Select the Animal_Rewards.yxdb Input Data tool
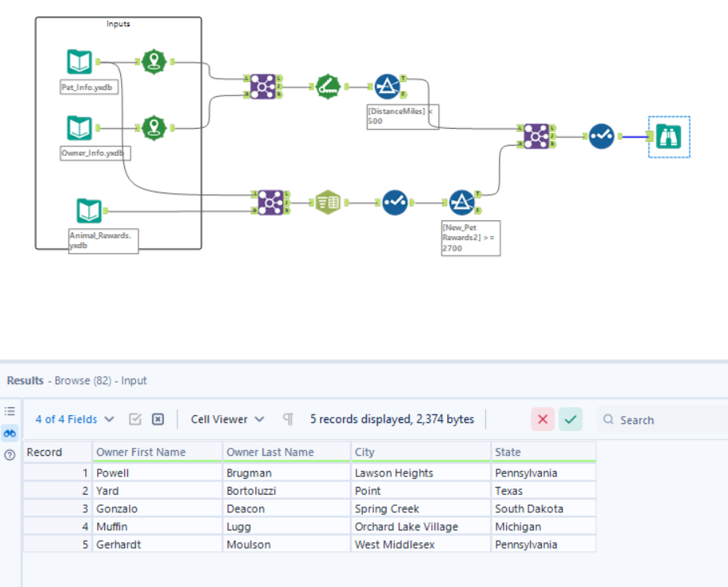This screenshot has height=587, width=728. (x=88, y=211)
